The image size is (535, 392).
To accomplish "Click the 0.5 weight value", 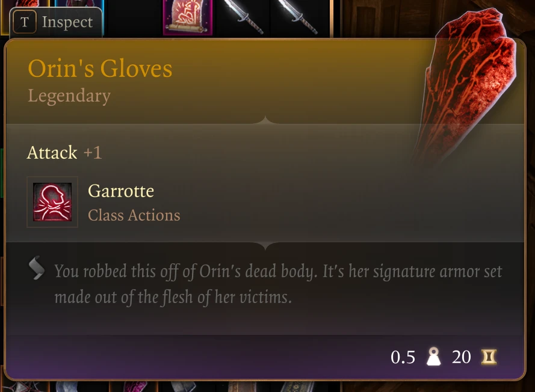I will (403, 357).
